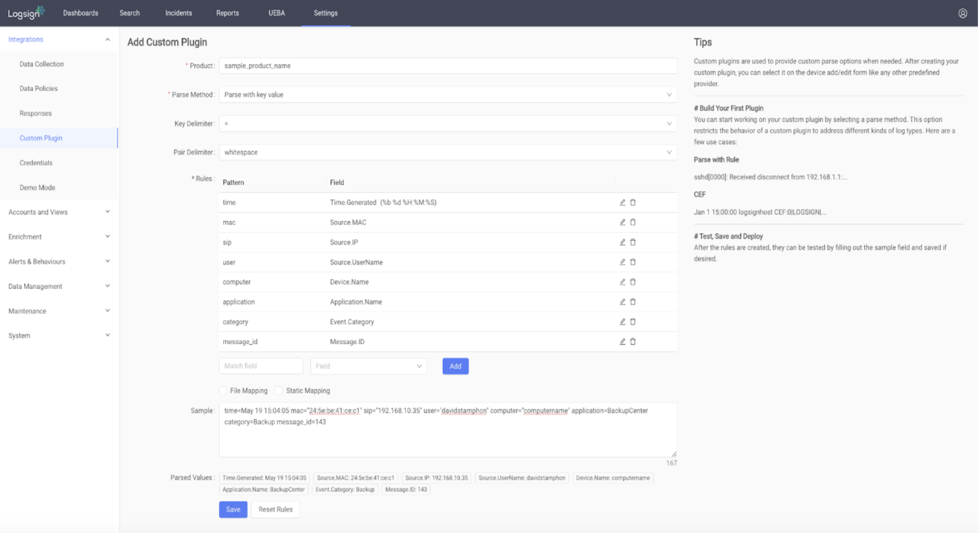Edit the time rule pencil icon
This screenshot has width=980, height=533.
pos(622,203)
